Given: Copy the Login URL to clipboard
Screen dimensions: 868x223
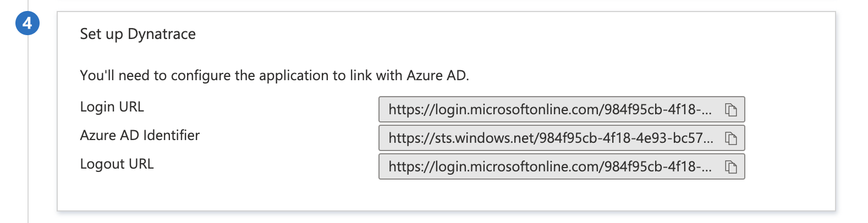Looking at the screenshot, I should [730, 110].
